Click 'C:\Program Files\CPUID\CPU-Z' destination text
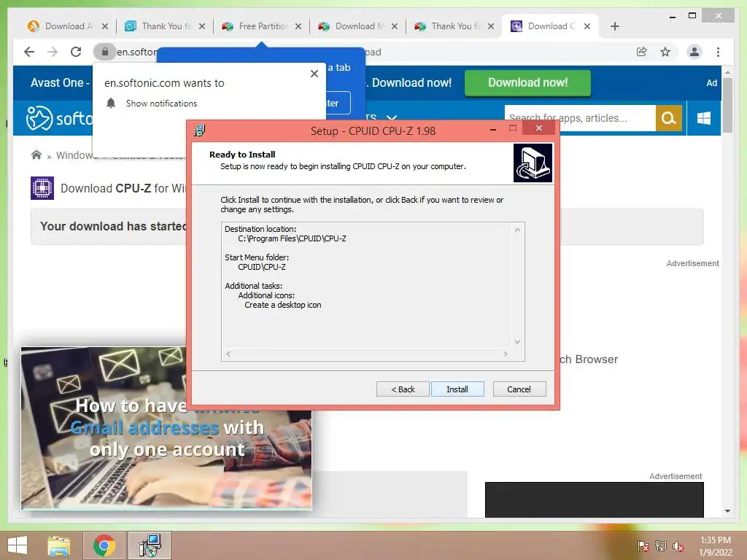This screenshot has width=747, height=560. [292, 238]
